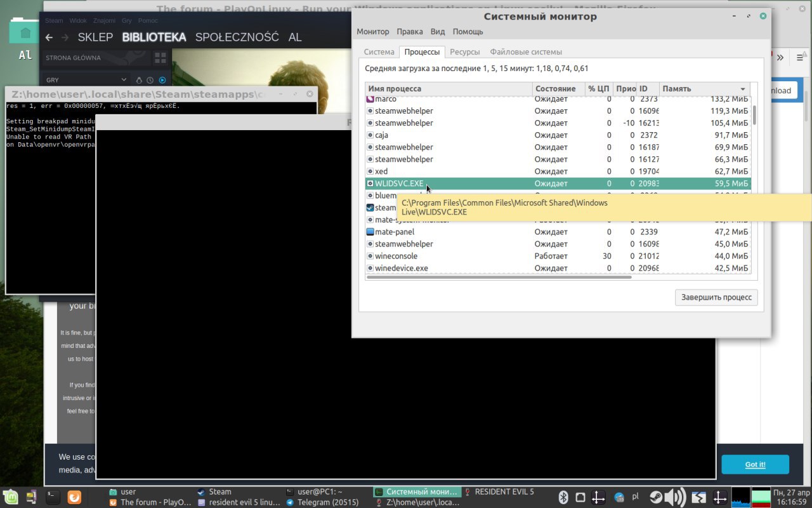
Task: Switch to user@PC1 terminal taskbar item
Action: tap(325, 491)
